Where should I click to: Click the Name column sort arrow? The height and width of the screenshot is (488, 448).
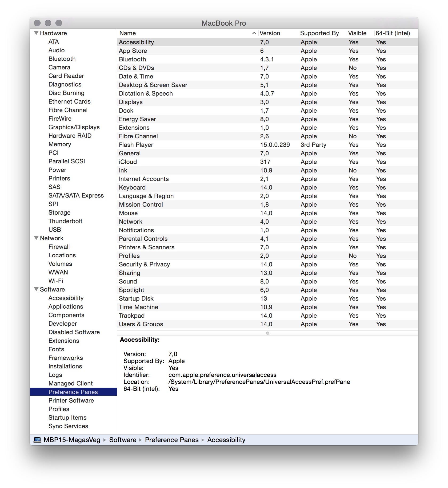(254, 33)
